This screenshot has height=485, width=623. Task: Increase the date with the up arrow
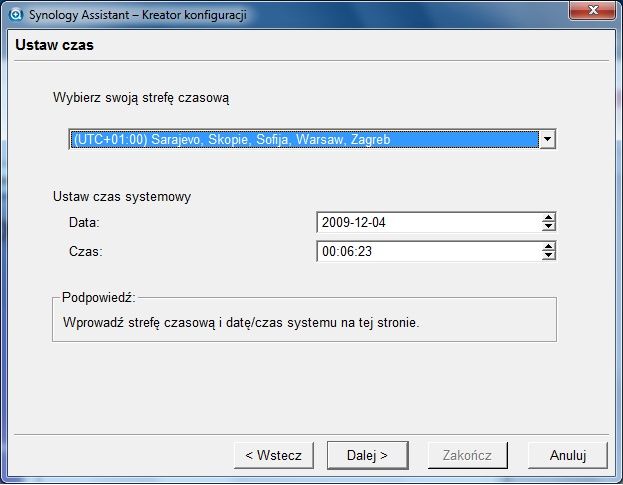(548, 217)
